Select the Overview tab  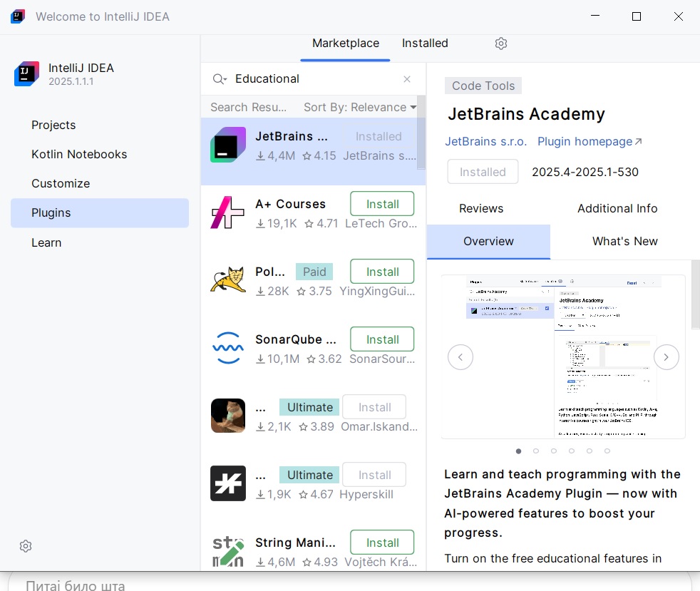point(488,242)
